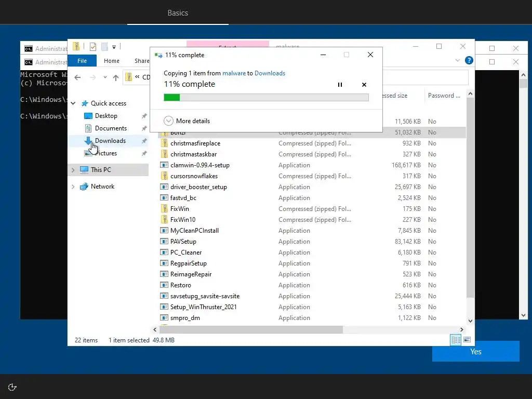Go up one folder level
The image size is (532, 399).
116,78
